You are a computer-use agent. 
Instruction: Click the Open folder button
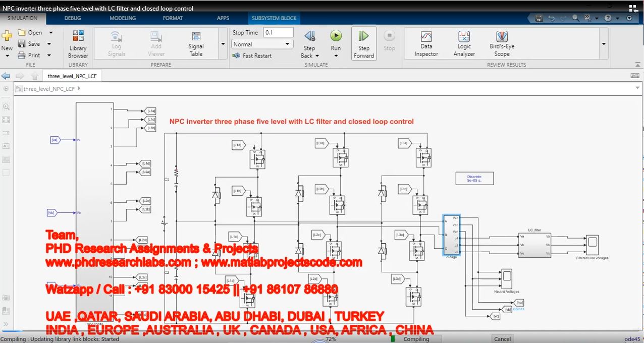pos(30,32)
